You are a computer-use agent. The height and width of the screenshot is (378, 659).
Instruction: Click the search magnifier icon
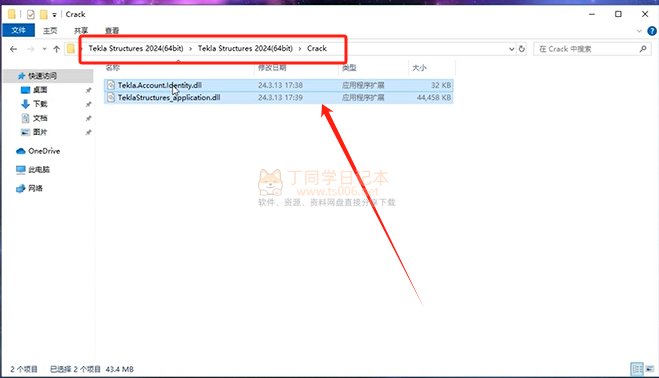(x=643, y=49)
